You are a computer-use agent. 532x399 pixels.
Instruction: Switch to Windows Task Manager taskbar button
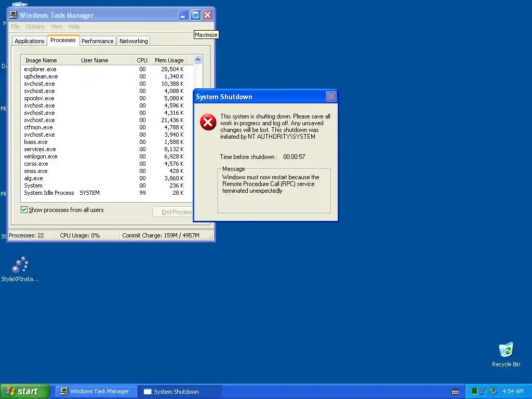point(96,391)
